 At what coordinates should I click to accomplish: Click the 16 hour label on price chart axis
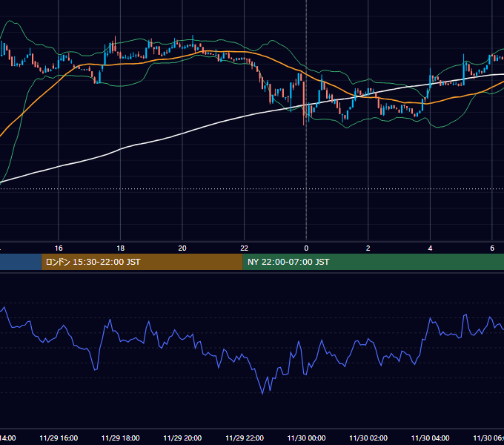click(59, 248)
